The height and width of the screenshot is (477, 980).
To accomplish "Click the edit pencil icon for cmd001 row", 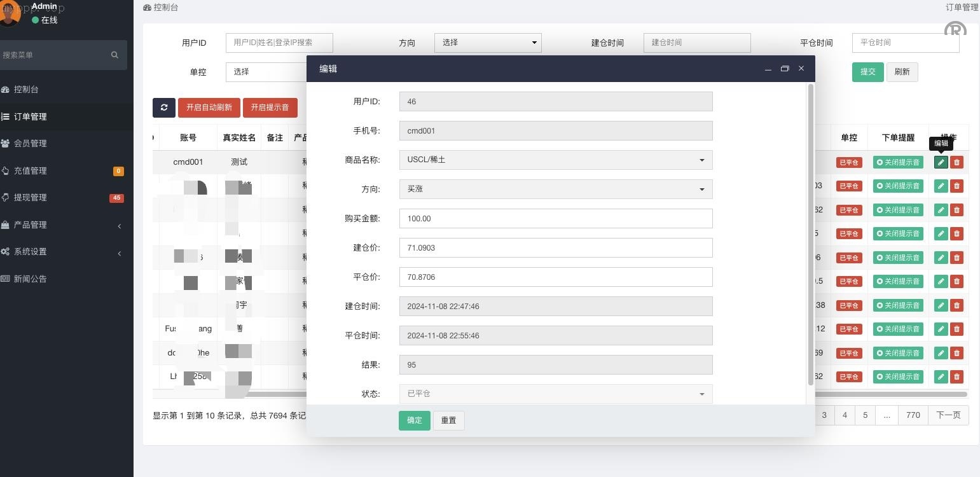I will coord(941,162).
